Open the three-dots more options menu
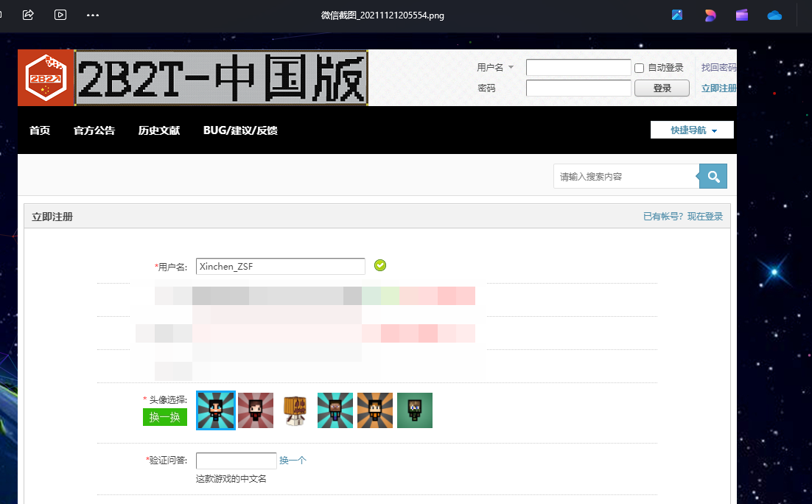 [x=93, y=15]
